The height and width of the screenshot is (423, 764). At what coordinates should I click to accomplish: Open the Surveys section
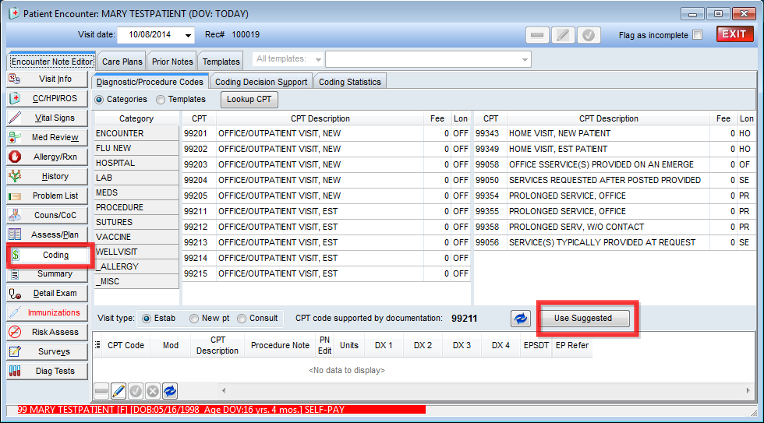pos(47,352)
